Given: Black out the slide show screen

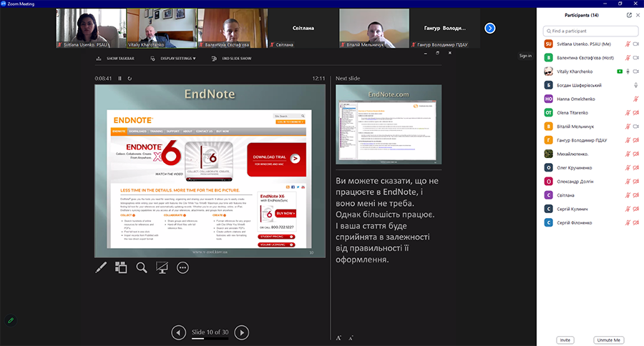Looking at the screenshot, I should (x=162, y=267).
